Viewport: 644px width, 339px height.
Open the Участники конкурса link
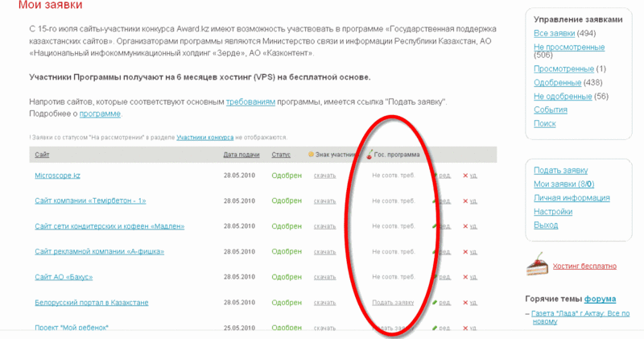coord(205,137)
